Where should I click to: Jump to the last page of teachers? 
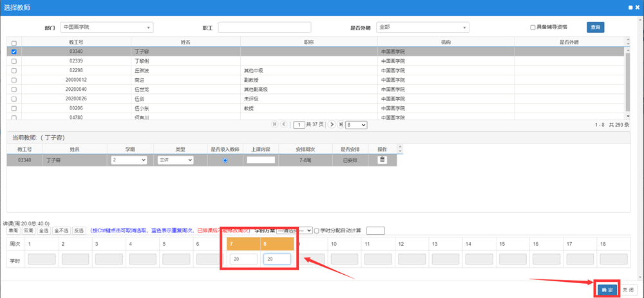coord(340,124)
